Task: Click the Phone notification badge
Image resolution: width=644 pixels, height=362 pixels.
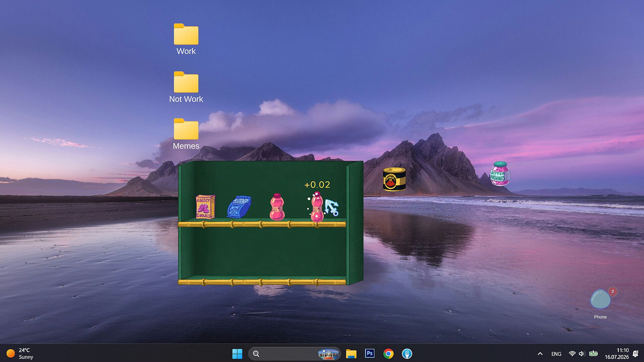Action: click(x=613, y=291)
